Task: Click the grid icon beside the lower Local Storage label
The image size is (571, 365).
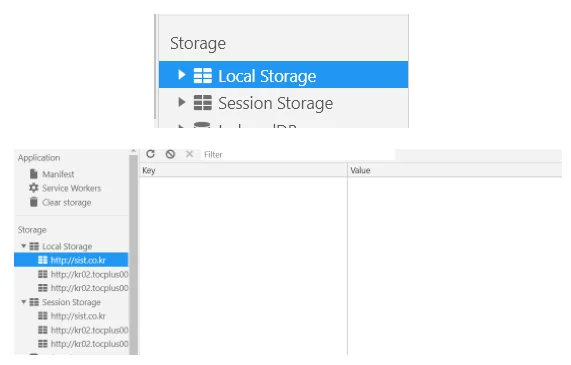Action: tap(34, 246)
